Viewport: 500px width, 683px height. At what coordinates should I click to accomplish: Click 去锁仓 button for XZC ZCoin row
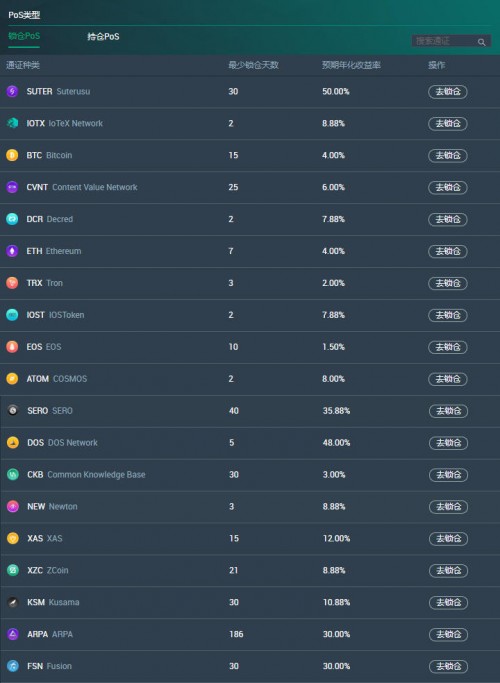(449, 571)
